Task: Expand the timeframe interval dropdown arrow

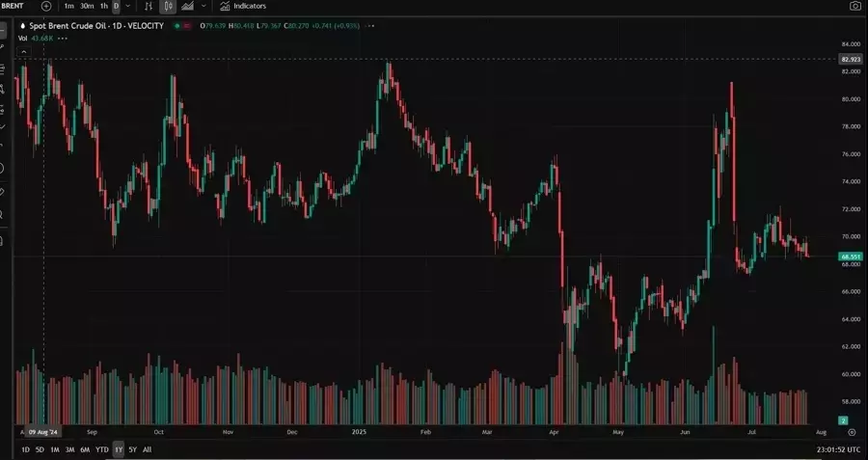Action: [127, 6]
